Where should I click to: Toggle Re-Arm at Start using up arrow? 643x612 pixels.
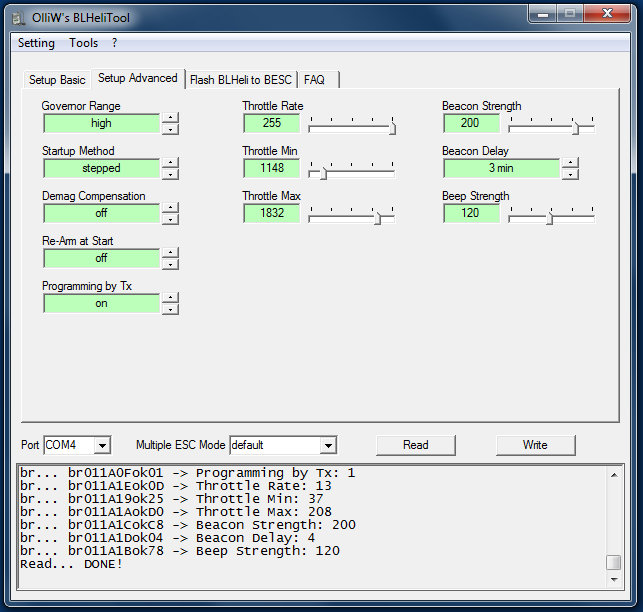[x=170, y=253]
